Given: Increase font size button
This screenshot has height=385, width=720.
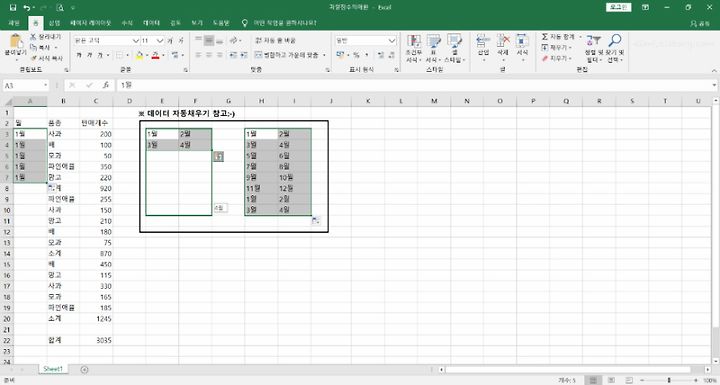Looking at the screenshot, I should coord(170,40).
